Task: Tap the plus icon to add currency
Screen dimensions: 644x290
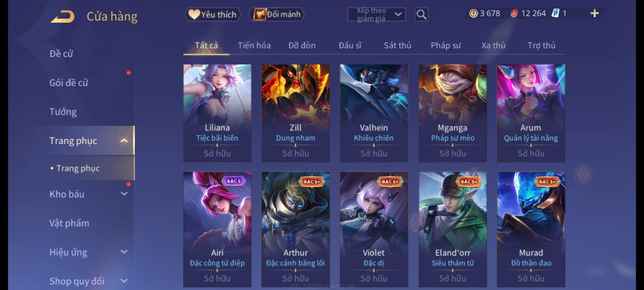Action: point(595,13)
